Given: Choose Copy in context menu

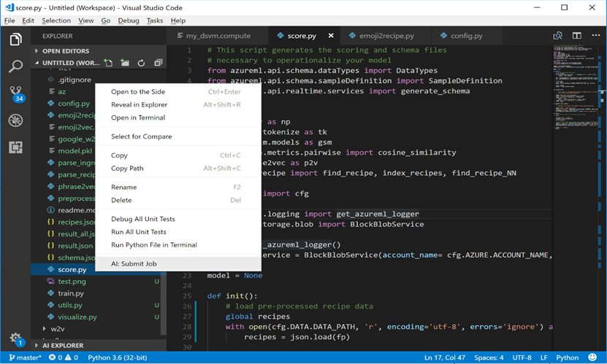Looking at the screenshot, I should (178, 155).
